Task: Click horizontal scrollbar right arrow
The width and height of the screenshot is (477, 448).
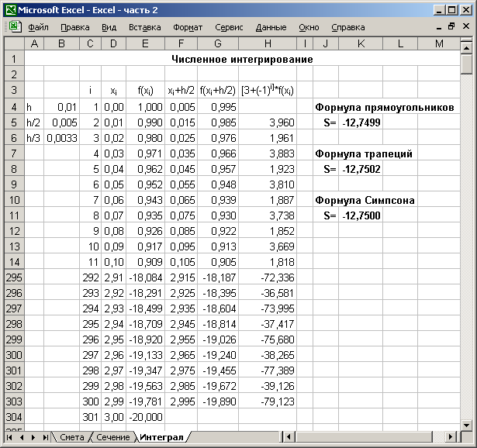Action: click(450, 437)
